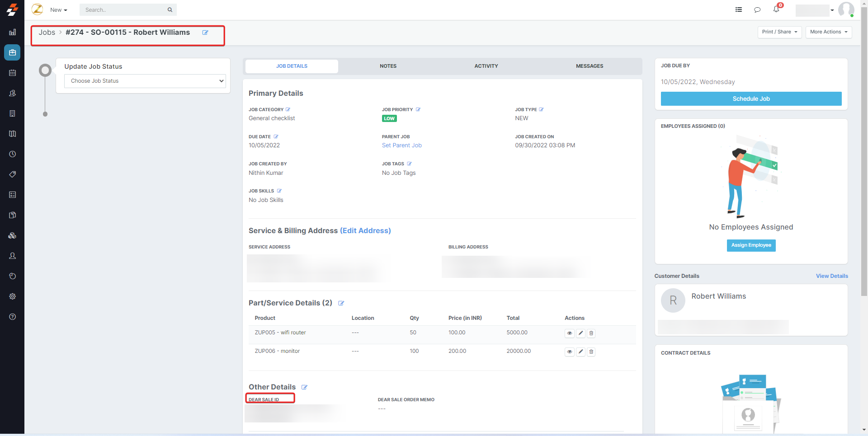Image resolution: width=868 pixels, height=436 pixels.
Task: Open the calendar icon in sidebar
Action: tap(12, 73)
